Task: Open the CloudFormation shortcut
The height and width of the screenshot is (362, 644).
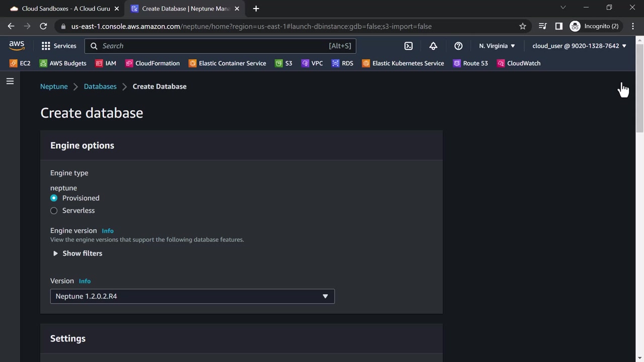Action: coord(152,63)
